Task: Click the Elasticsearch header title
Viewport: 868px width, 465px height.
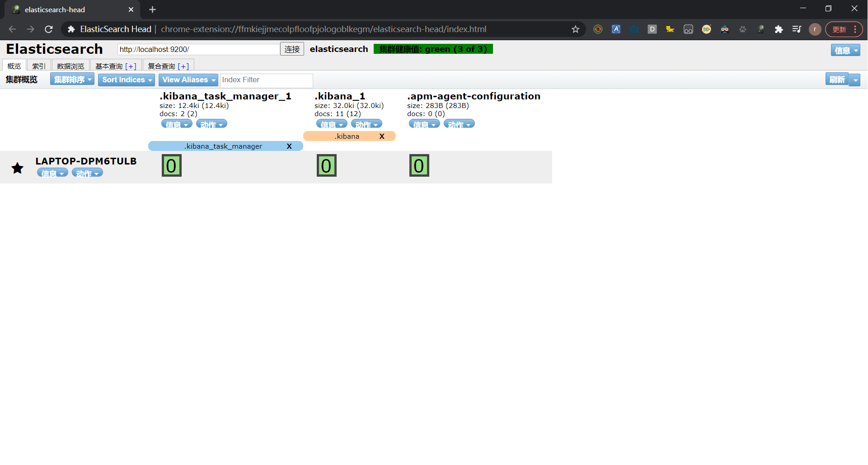Action: point(54,49)
